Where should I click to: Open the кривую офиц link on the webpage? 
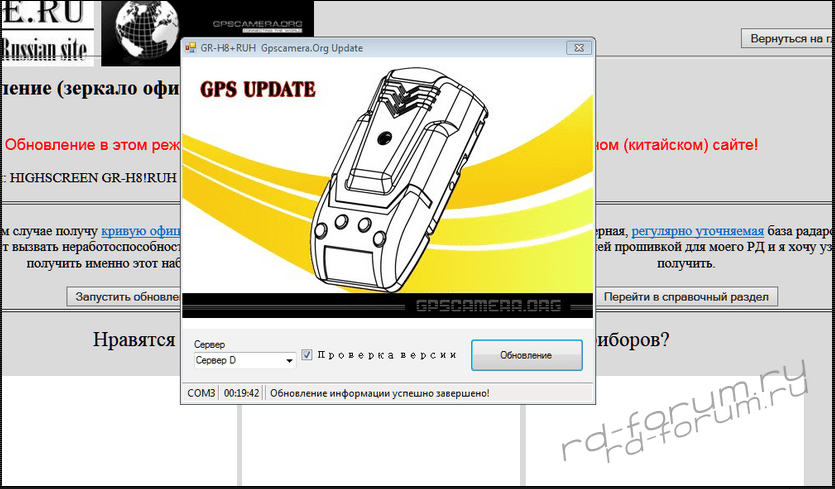(x=141, y=231)
